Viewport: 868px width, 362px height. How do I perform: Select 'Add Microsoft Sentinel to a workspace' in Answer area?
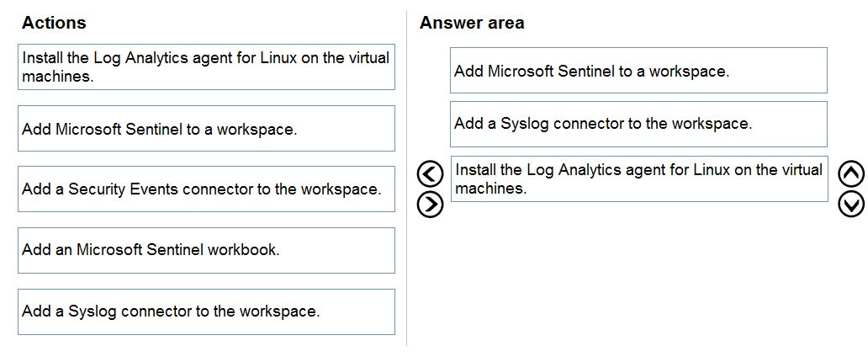pos(639,71)
